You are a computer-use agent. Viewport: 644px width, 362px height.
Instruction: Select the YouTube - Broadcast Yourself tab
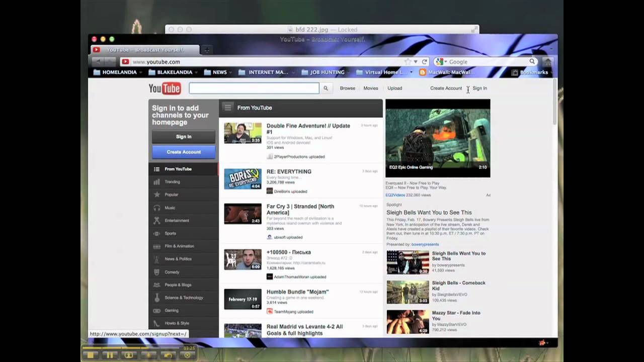pos(145,50)
